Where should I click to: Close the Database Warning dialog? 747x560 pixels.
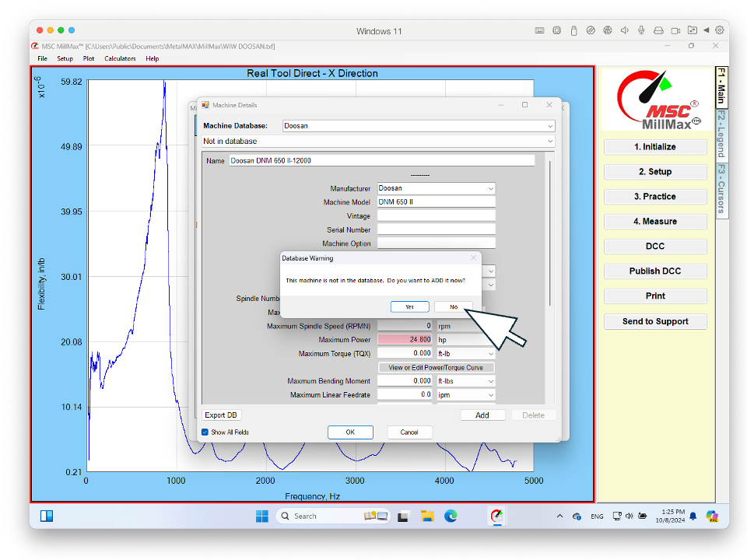474,258
